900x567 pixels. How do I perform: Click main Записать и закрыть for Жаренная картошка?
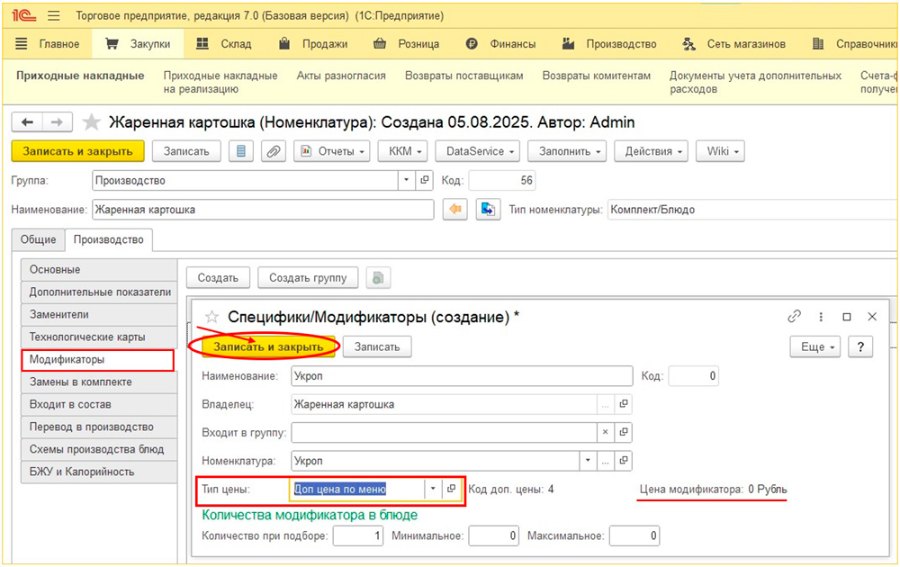(x=77, y=152)
